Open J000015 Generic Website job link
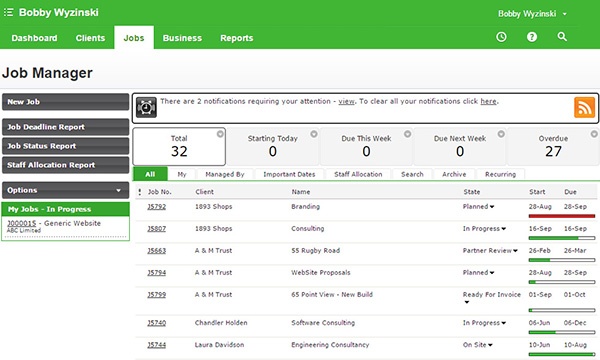The height and width of the screenshot is (360, 600). pyautogui.click(x=21, y=223)
